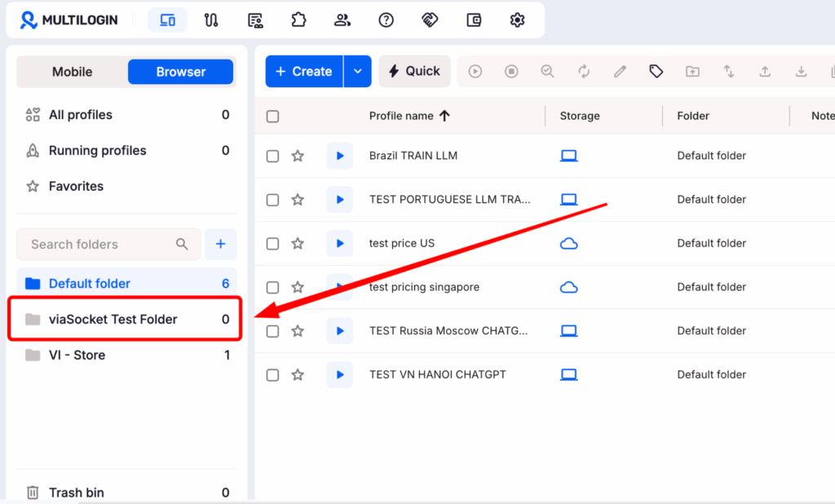
Task: Open Favorites in the sidebar
Action: (126, 186)
